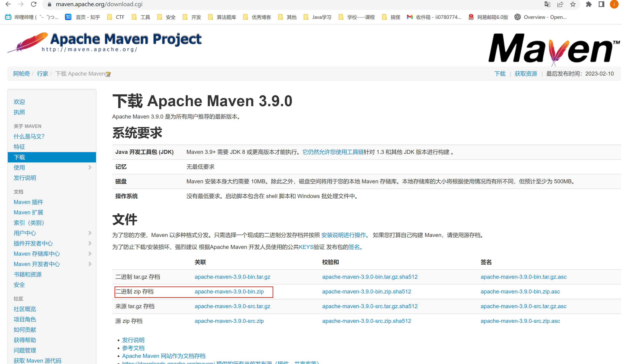622x364 pixels.
Task: Open the 学校----课程 bookmark folder
Action: coord(356,17)
